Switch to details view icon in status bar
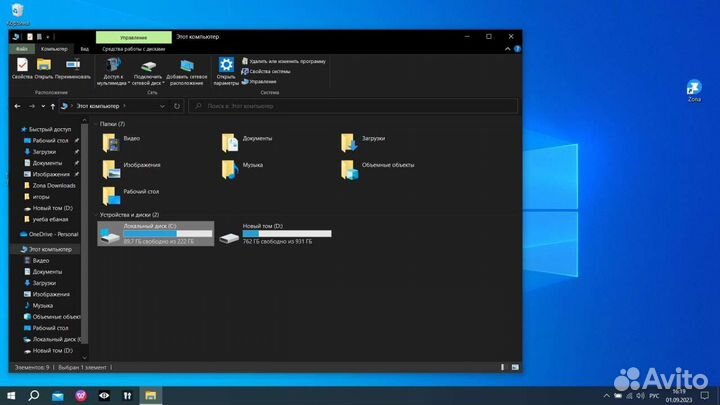720x405 pixels. (502, 367)
